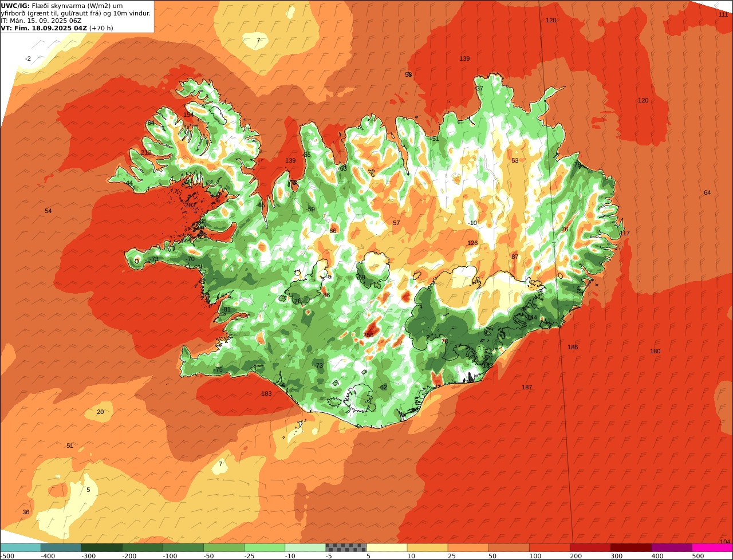This screenshot has width=733, height=560.
Task: Click the 133 value on the south coast
Action: [487, 365]
